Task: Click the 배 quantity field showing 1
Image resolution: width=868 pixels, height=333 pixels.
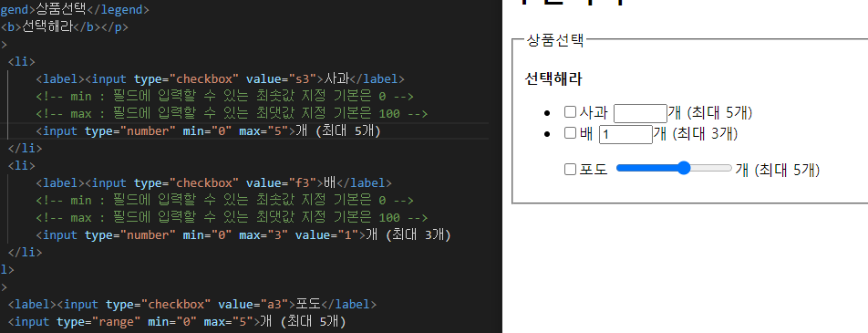Action: 626,134
